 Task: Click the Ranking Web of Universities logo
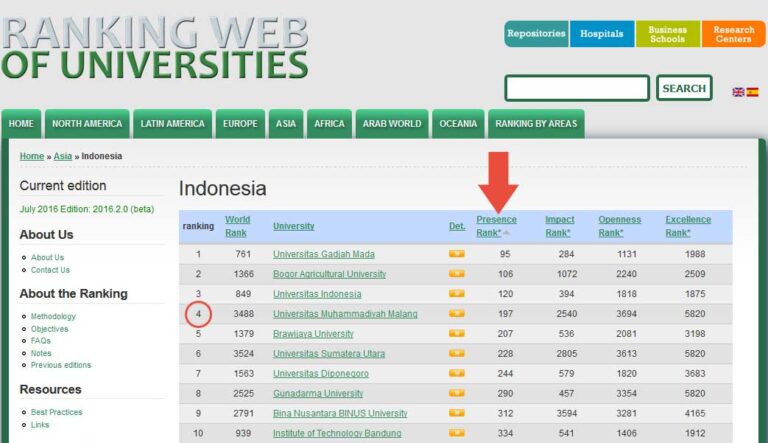click(x=155, y=48)
